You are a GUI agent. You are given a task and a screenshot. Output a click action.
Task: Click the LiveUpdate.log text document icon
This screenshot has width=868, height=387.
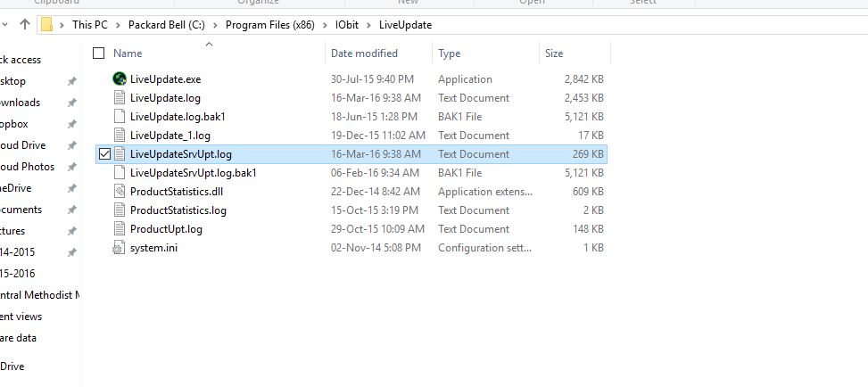pos(119,97)
